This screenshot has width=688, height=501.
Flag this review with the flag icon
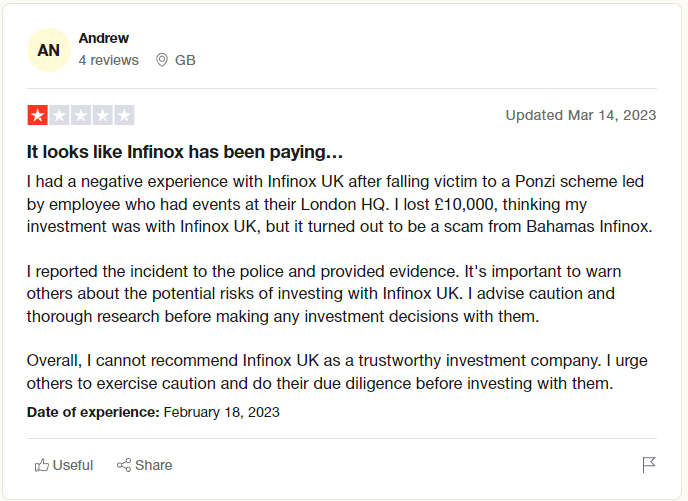(649, 465)
